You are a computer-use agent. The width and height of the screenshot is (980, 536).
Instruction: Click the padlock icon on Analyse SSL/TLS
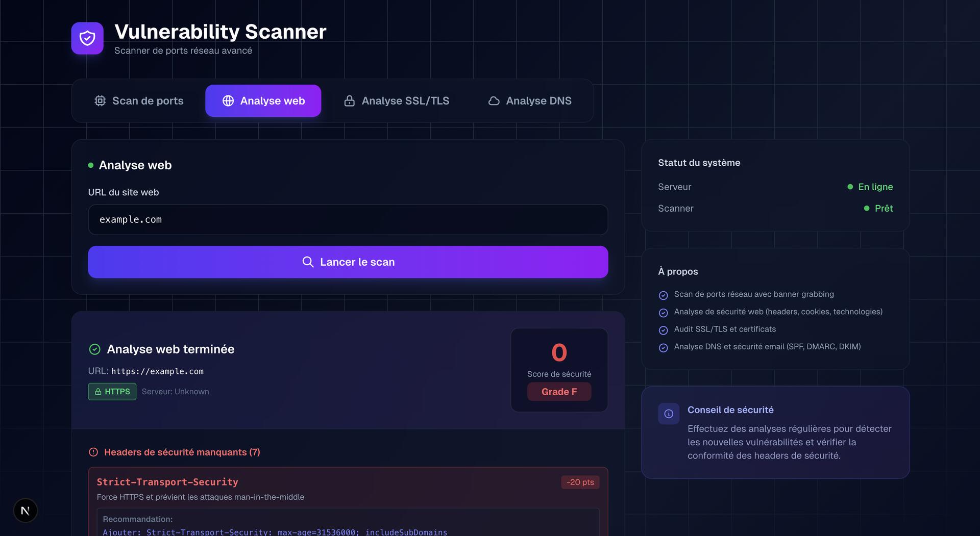point(349,100)
